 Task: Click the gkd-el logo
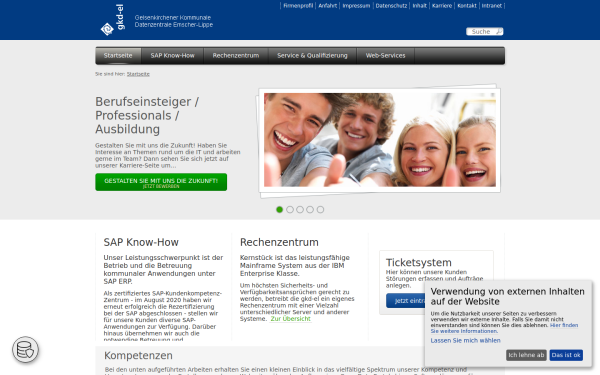pos(113,20)
